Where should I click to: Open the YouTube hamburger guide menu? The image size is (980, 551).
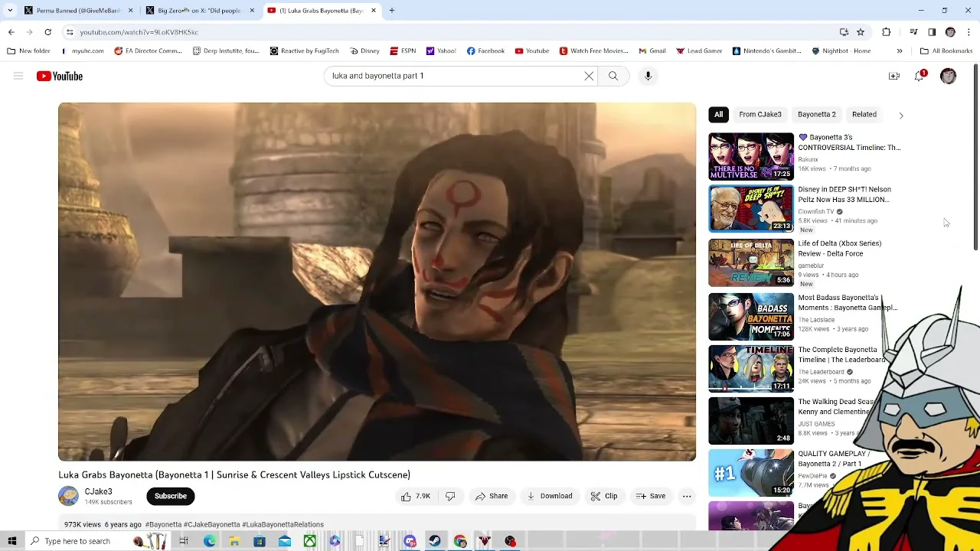(18, 76)
